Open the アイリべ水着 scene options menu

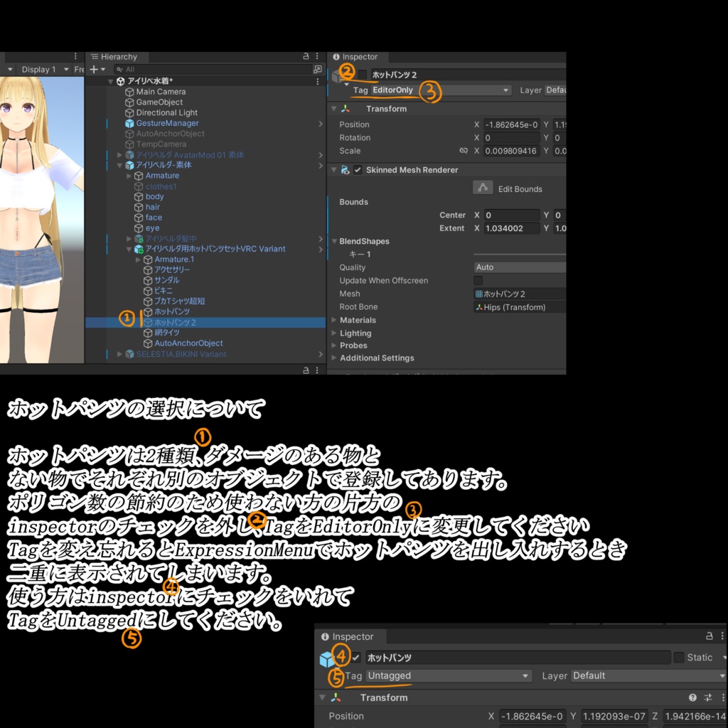coord(318,81)
